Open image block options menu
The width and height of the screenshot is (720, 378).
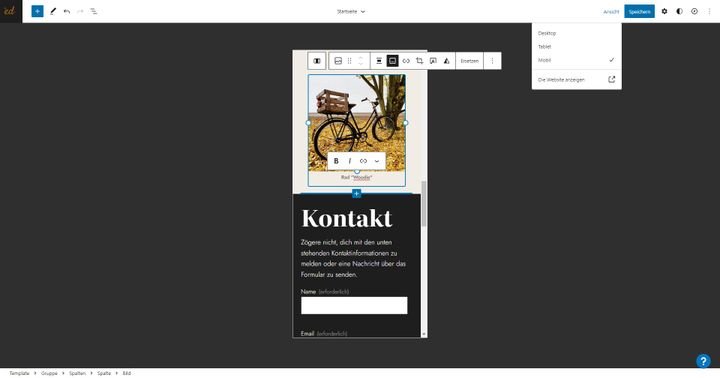click(492, 61)
